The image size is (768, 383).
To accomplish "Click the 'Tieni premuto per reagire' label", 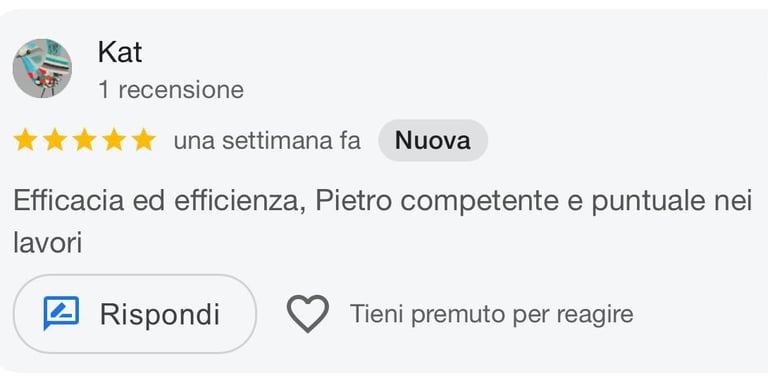I will (x=492, y=314).
